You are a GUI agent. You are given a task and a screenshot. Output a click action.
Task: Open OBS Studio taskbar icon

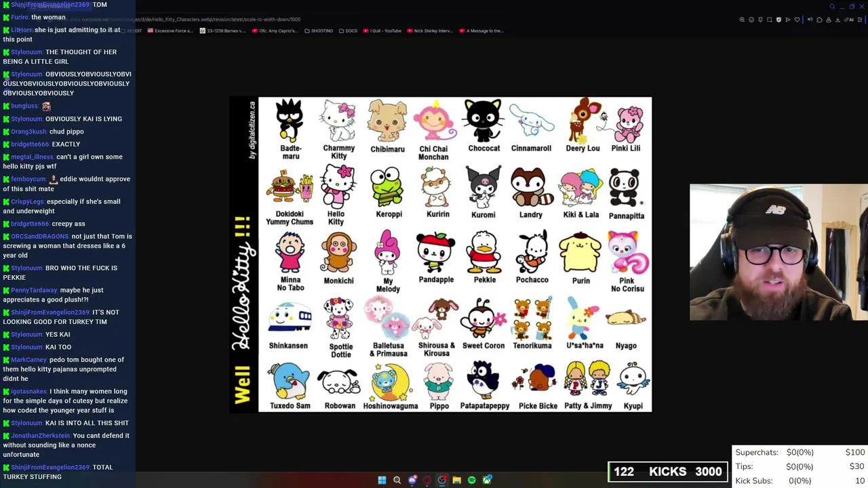point(441,480)
